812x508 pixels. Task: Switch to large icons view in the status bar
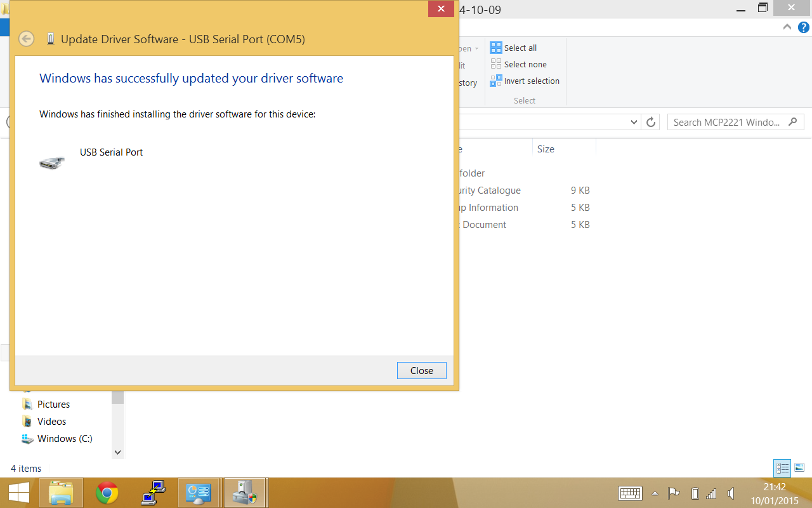800,468
